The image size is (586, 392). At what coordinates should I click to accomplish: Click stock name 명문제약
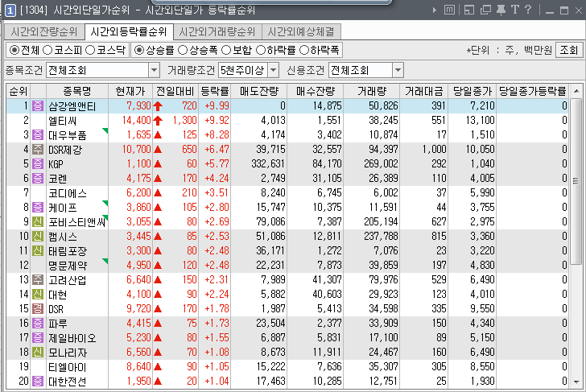[68, 266]
